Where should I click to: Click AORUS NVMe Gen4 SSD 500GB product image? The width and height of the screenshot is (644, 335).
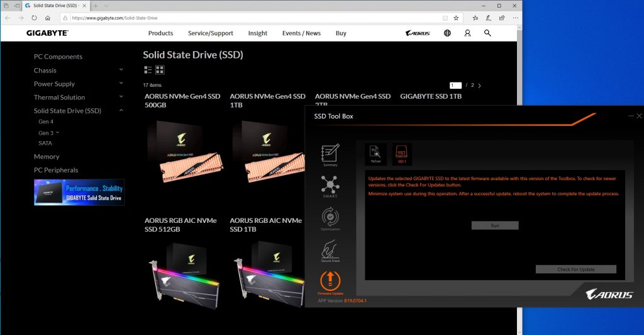186,152
